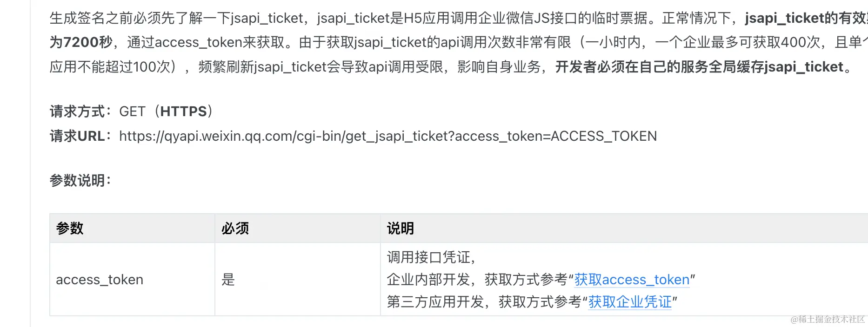Screen dimensions: 868x327
Task: Click the bold 为7200秒 text
Action: click(81, 42)
